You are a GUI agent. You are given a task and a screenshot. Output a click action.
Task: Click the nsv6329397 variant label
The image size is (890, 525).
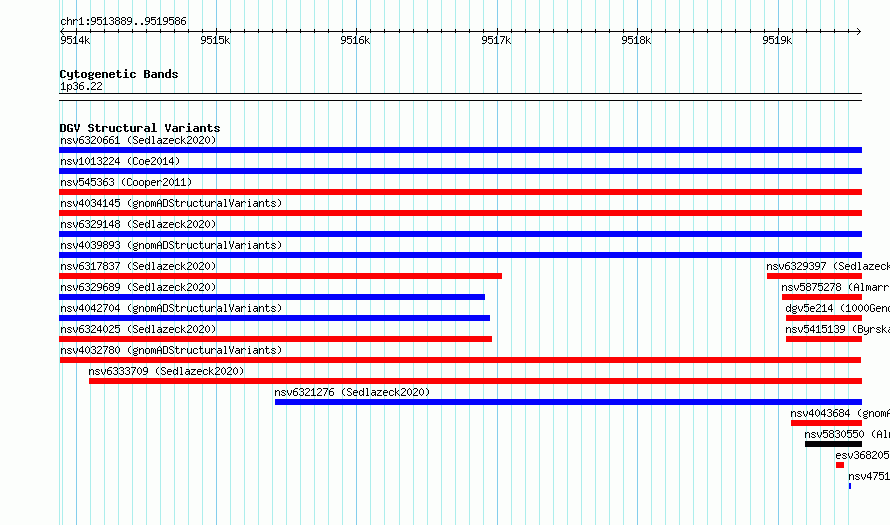[x=828, y=266]
